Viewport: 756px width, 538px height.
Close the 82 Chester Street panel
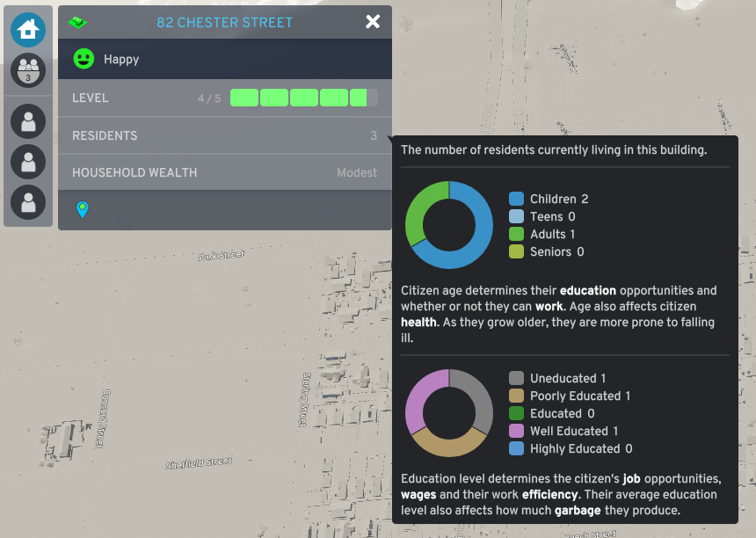tap(373, 22)
